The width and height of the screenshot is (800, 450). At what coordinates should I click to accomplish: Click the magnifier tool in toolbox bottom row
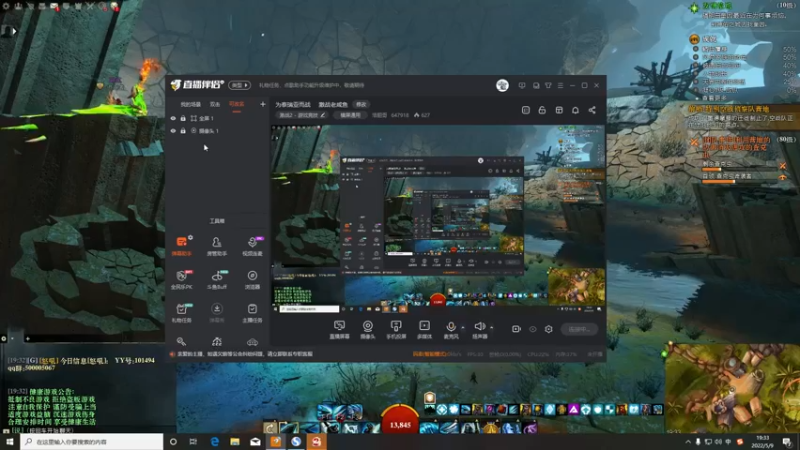point(181,341)
